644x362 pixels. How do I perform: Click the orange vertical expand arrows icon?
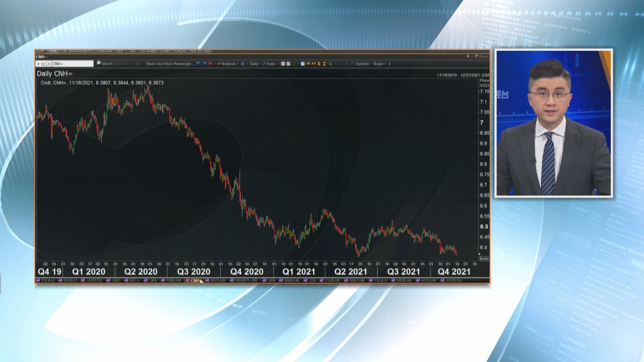pyautogui.click(x=319, y=64)
